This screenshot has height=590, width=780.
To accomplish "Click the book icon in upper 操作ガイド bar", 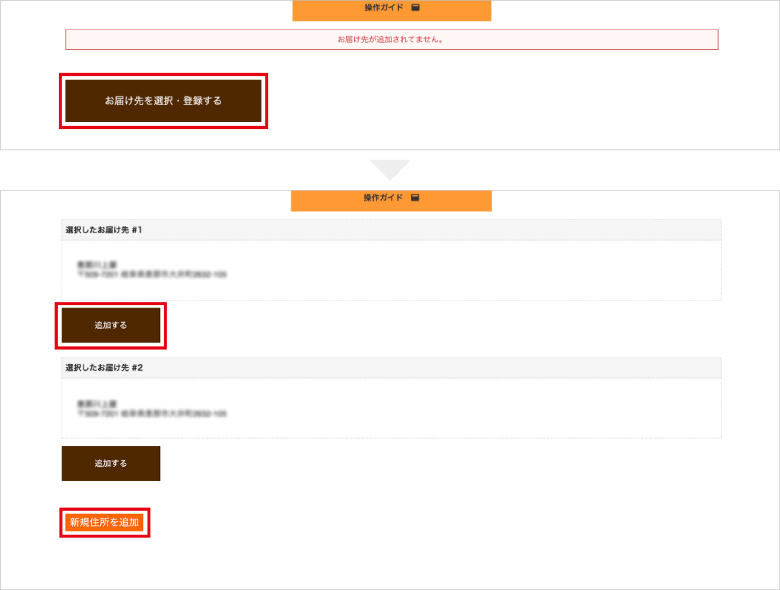I will pyautogui.click(x=415, y=7).
